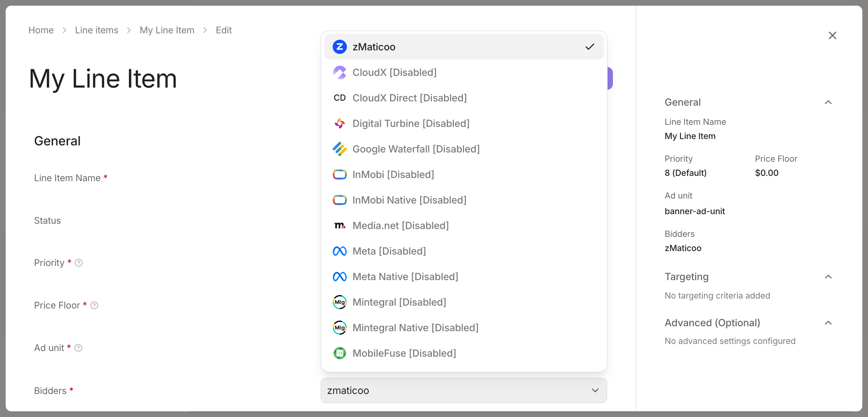Close the edit panel with X
Image resolution: width=868 pixels, height=417 pixels.
point(832,35)
